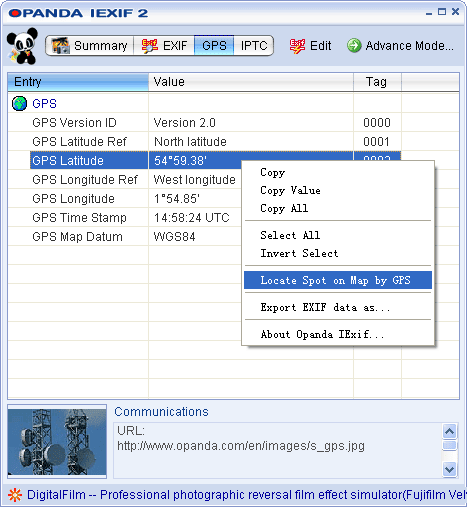Sort list by Entry column header
Screen dimensions: 467x507
pyautogui.click(x=78, y=82)
